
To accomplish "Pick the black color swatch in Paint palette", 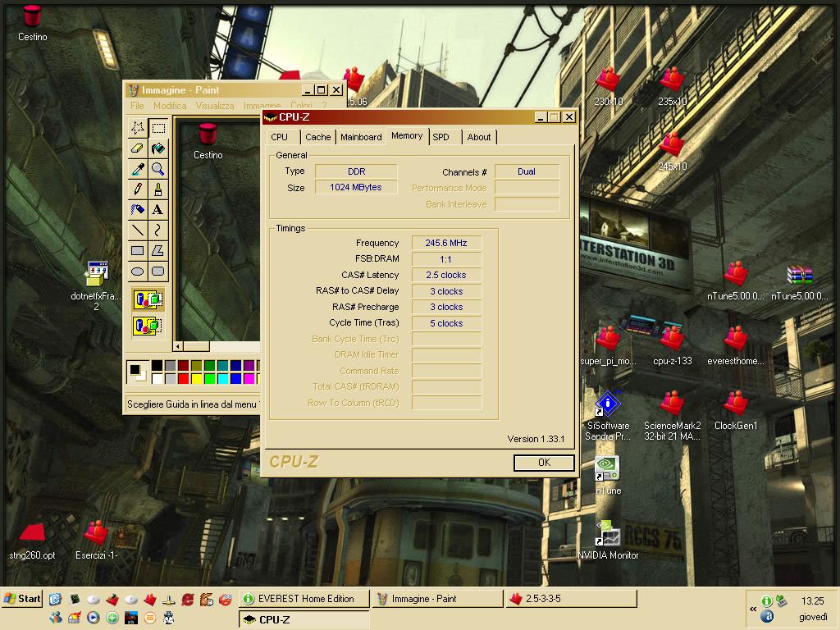I will coord(157,365).
